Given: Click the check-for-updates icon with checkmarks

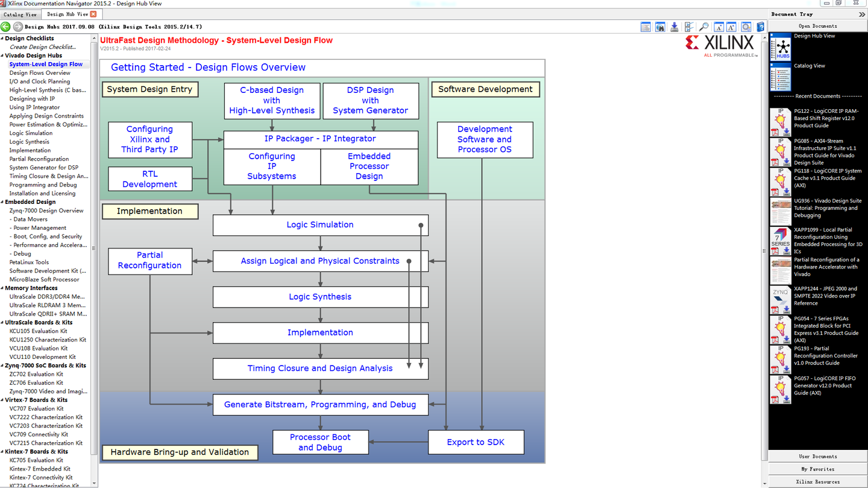Looking at the screenshot, I should (689, 27).
